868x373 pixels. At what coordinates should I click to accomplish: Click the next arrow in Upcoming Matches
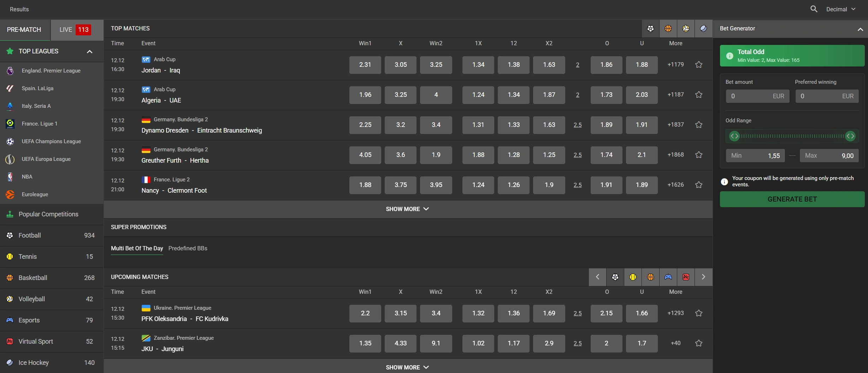click(703, 277)
